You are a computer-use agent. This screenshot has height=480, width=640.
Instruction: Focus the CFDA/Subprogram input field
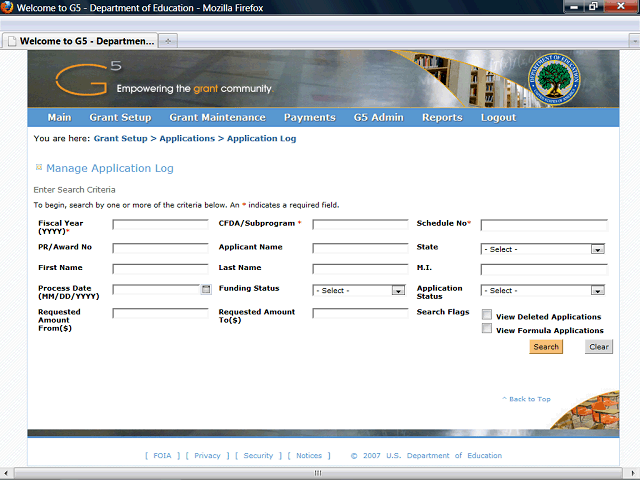(x=360, y=224)
